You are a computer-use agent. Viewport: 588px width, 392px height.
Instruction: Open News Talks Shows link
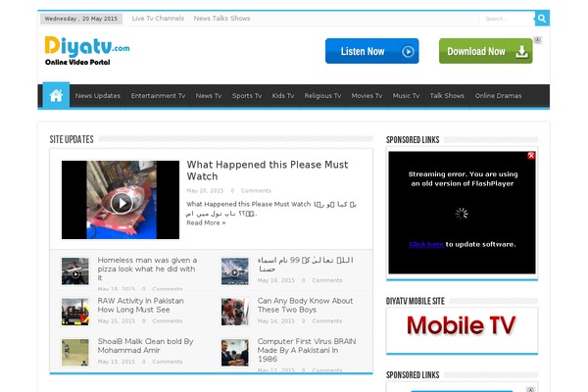coord(221,19)
